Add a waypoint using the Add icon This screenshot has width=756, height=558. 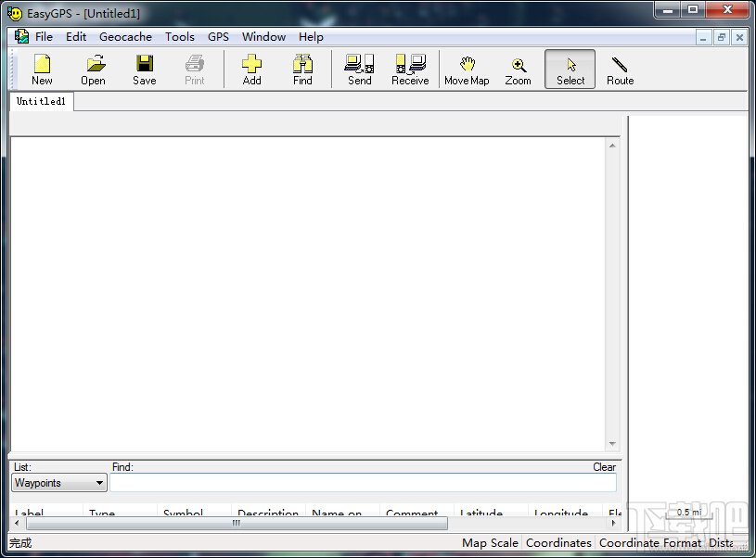coord(251,70)
